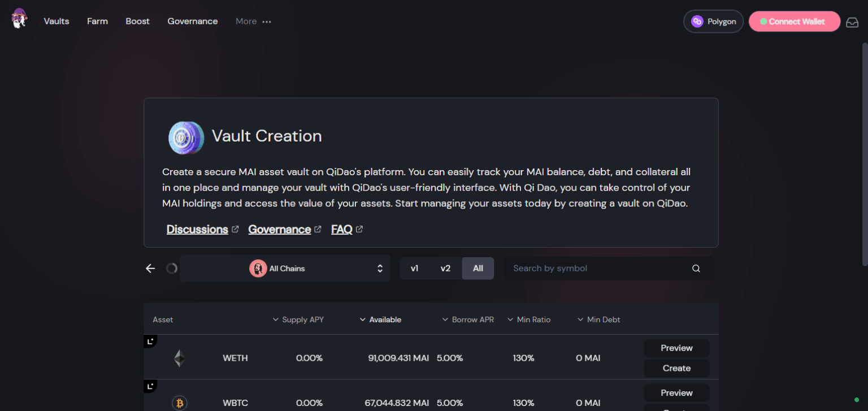Screen dimensions: 868x411
Task: Click the QiDao logo in the navbar
Action: tap(19, 19)
